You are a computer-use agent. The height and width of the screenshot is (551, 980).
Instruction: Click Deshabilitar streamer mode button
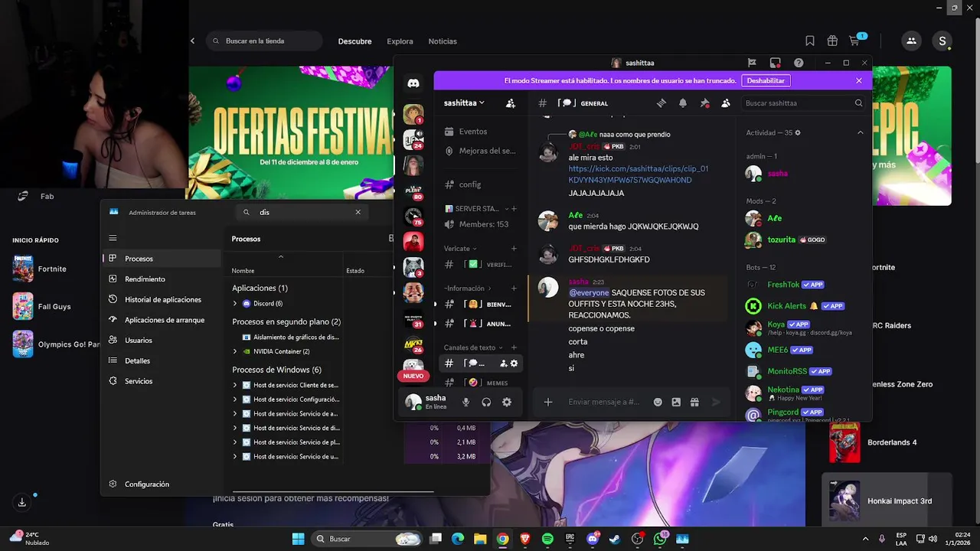766,80
